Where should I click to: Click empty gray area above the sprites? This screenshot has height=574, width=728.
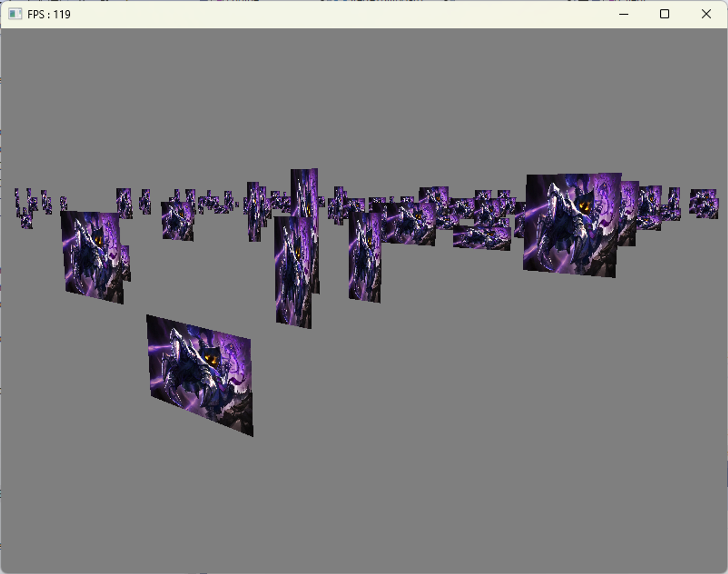[x=364, y=102]
